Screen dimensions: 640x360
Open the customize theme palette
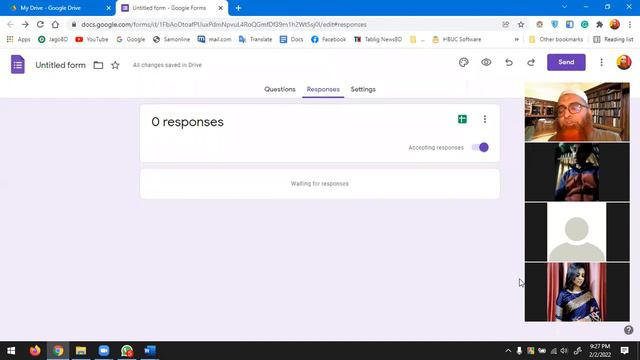(x=464, y=62)
